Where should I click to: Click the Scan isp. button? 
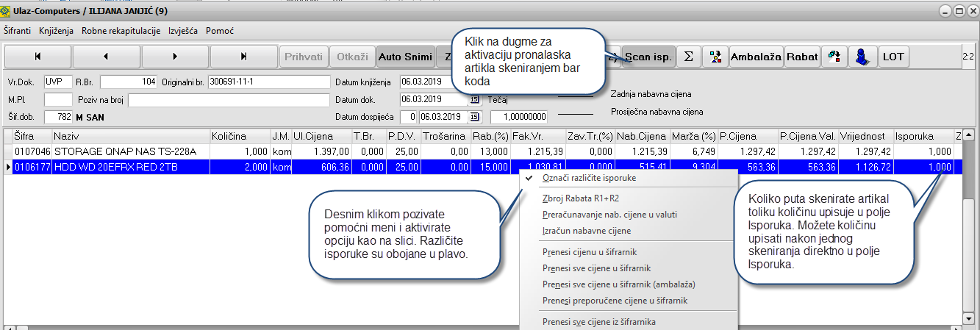point(648,57)
